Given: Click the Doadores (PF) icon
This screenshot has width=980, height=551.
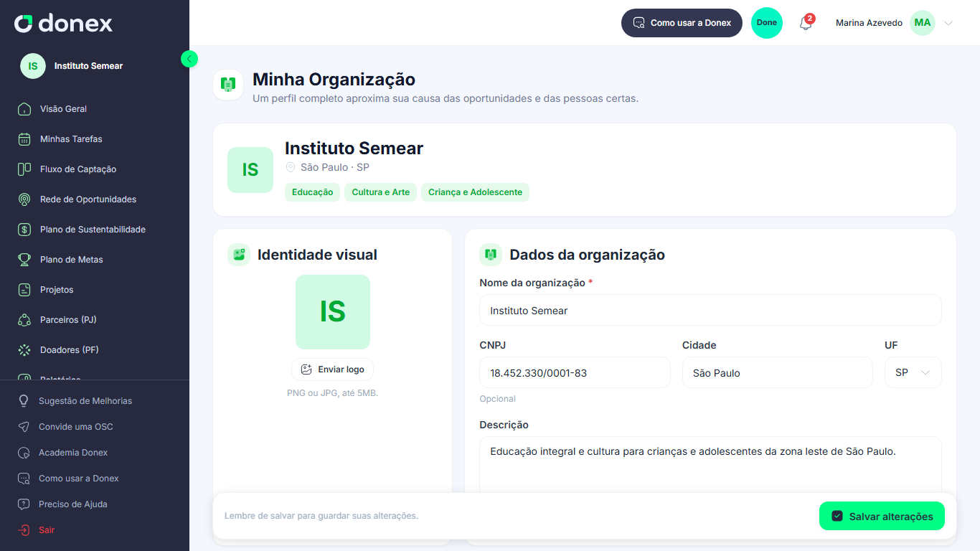Looking at the screenshot, I should 24,350.
